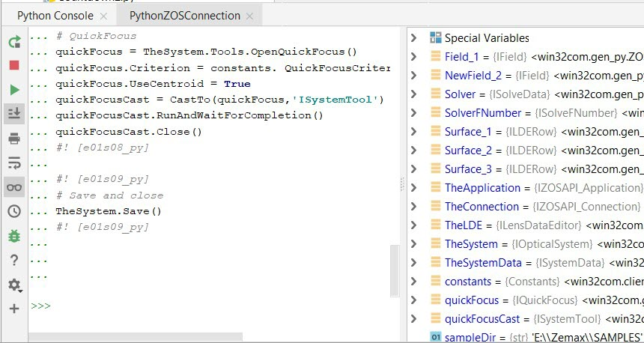The width and height of the screenshot is (644, 343).
Task: Click New Console plus icon
Action: point(14,309)
